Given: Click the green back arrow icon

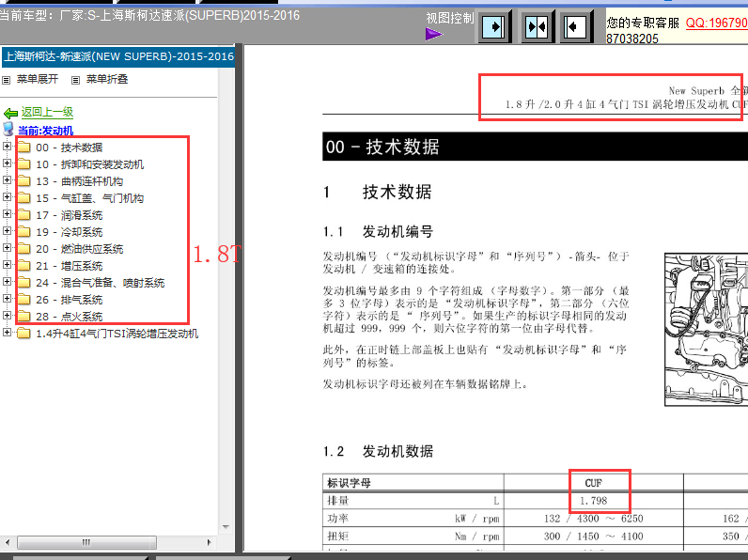Looking at the screenshot, I should point(10,113).
